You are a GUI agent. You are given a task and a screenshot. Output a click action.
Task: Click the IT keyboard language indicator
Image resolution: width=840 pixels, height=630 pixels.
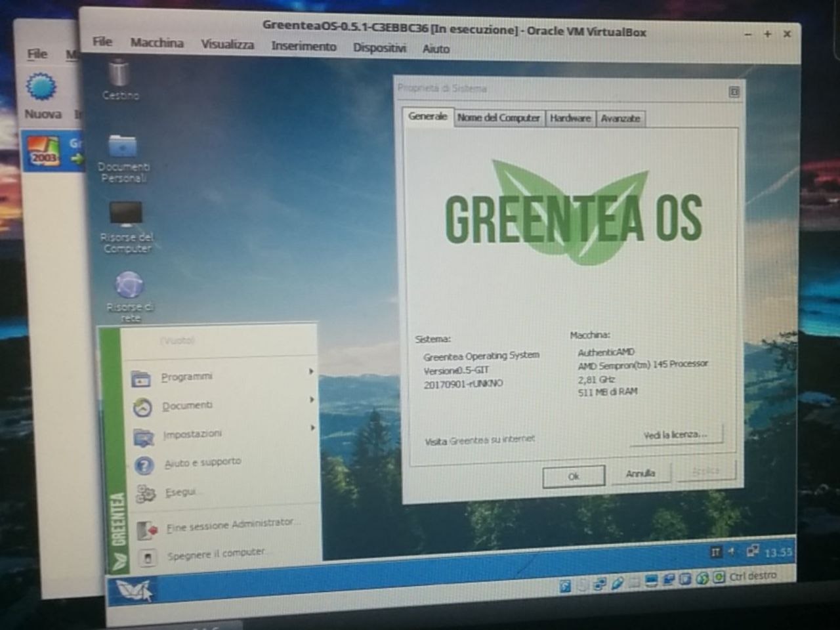(x=715, y=552)
